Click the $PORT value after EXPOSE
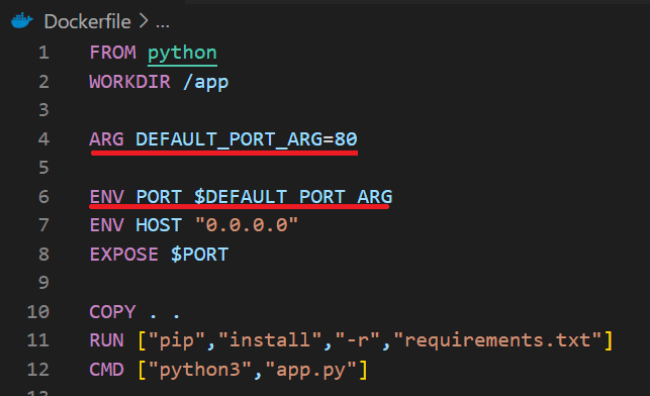 (200, 254)
